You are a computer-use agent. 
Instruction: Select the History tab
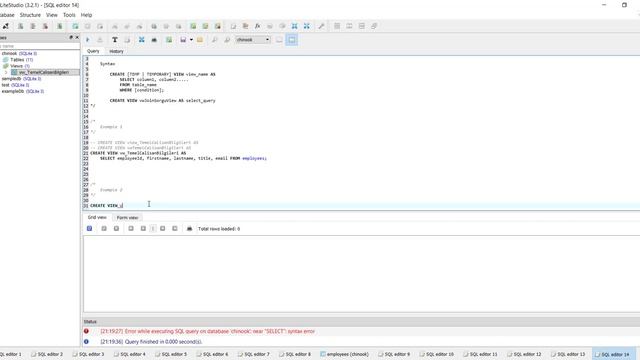click(116, 51)
